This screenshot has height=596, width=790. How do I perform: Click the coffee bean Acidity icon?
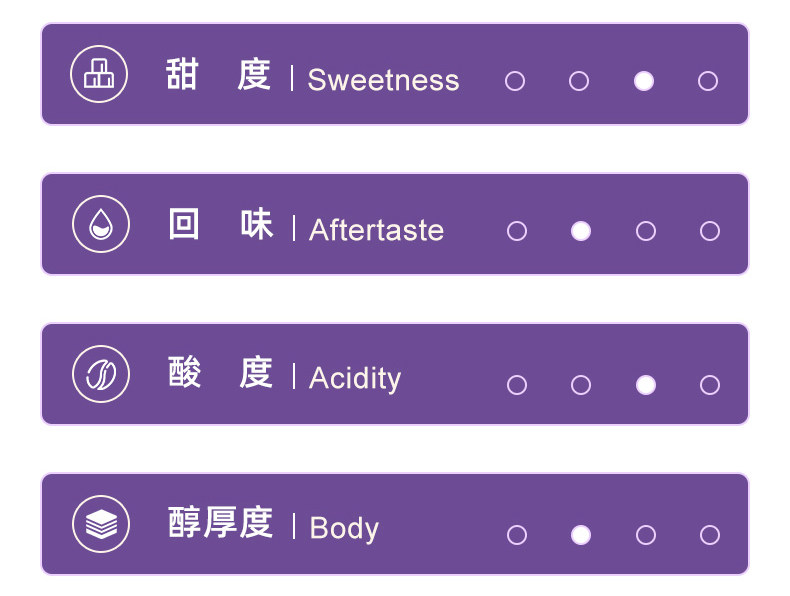[101, 374]
